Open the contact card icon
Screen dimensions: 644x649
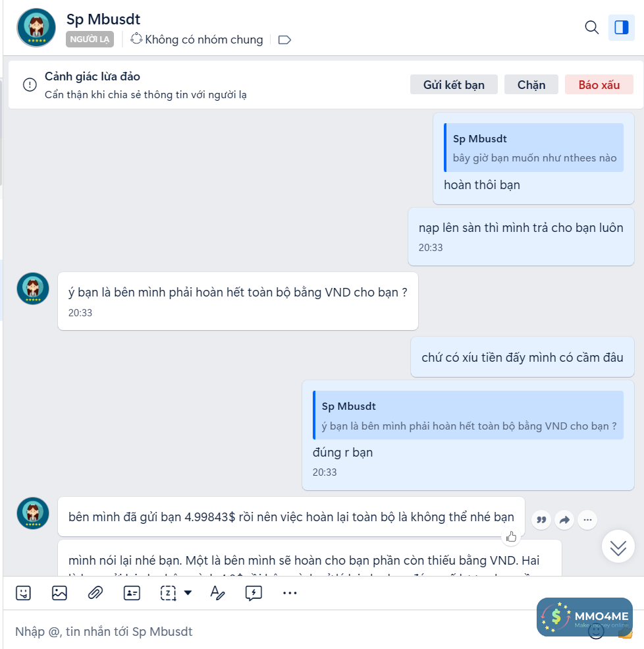tap(132, 593)
